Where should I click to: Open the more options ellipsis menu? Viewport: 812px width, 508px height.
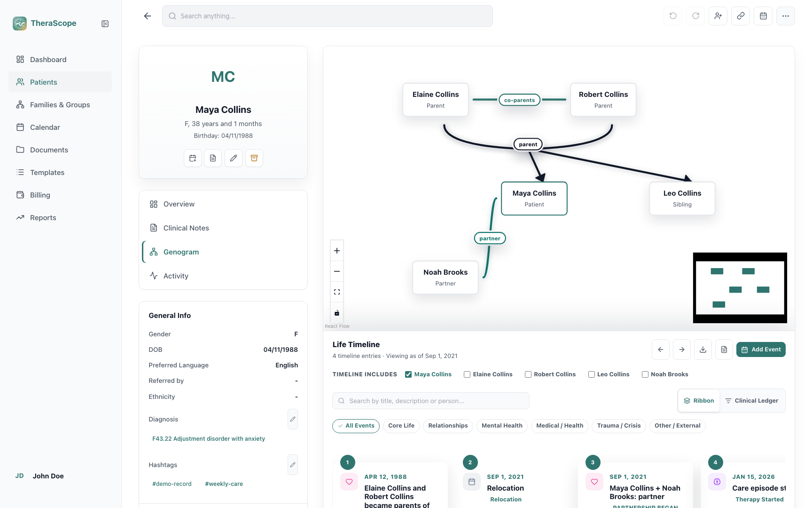(x=786, y=16)
